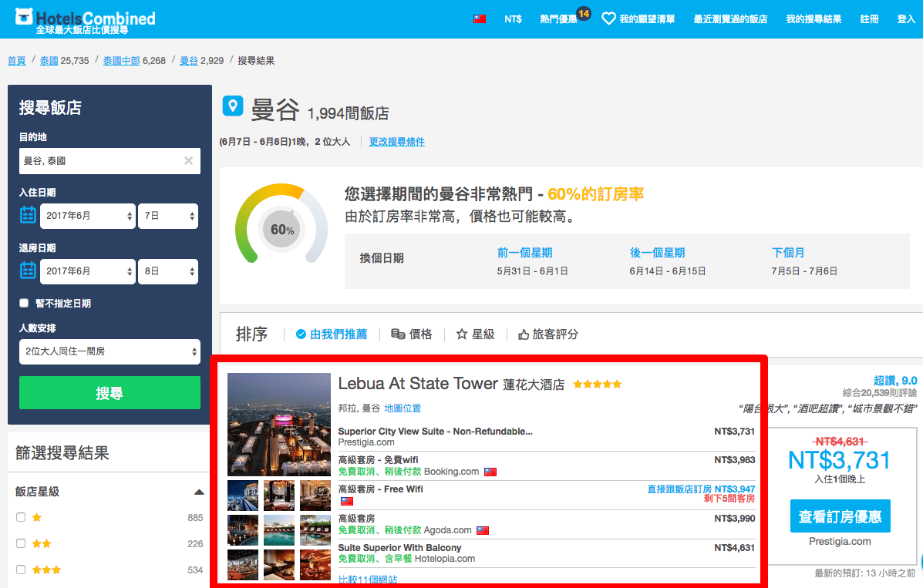Select 前一個星期 alternative dates
This screenshot has width=923, height=588.
pos(524,253)
